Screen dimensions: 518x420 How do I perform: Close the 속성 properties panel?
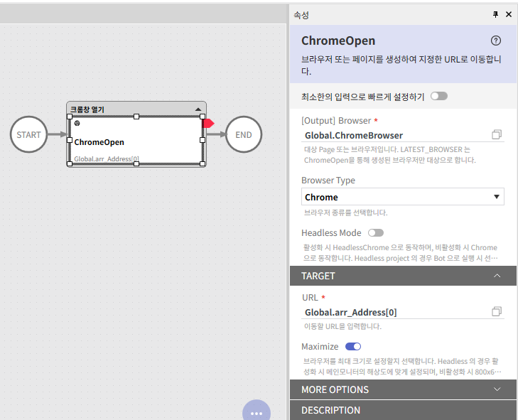coord(509,14)
